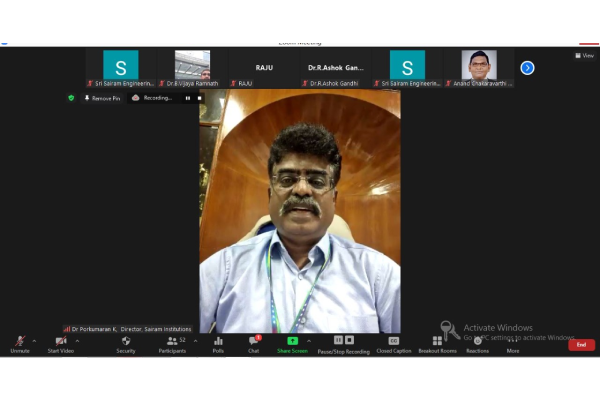Open the Chat panel
This screenshot has width=600, height=400.
pyautogui.click(x=254, y=344)
